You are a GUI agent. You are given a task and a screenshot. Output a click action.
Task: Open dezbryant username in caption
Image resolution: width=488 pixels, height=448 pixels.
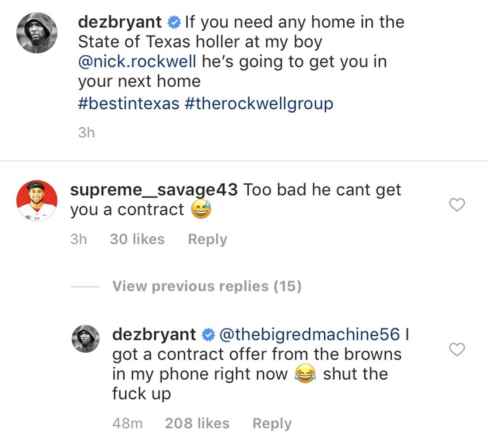pos(119,22)
